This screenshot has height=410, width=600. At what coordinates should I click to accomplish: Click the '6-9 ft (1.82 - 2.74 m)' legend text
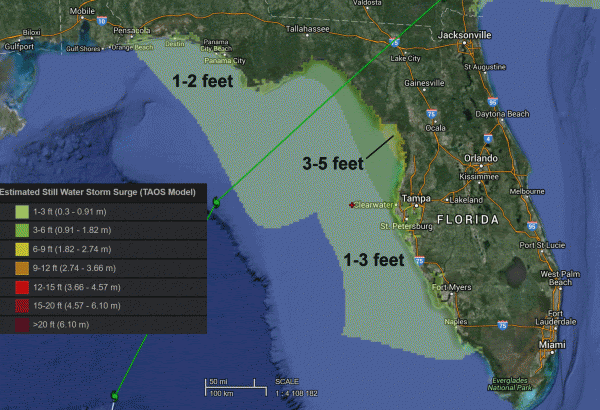[72, 249]
